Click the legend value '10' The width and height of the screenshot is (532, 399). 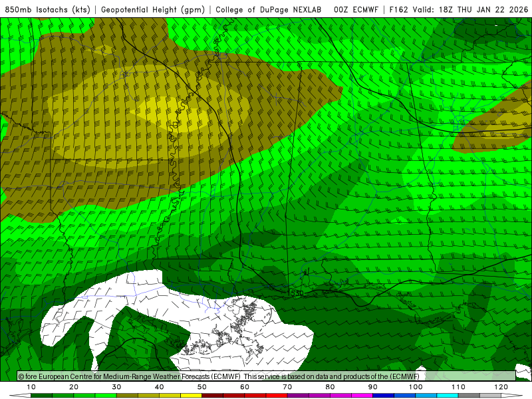point(31,387)
